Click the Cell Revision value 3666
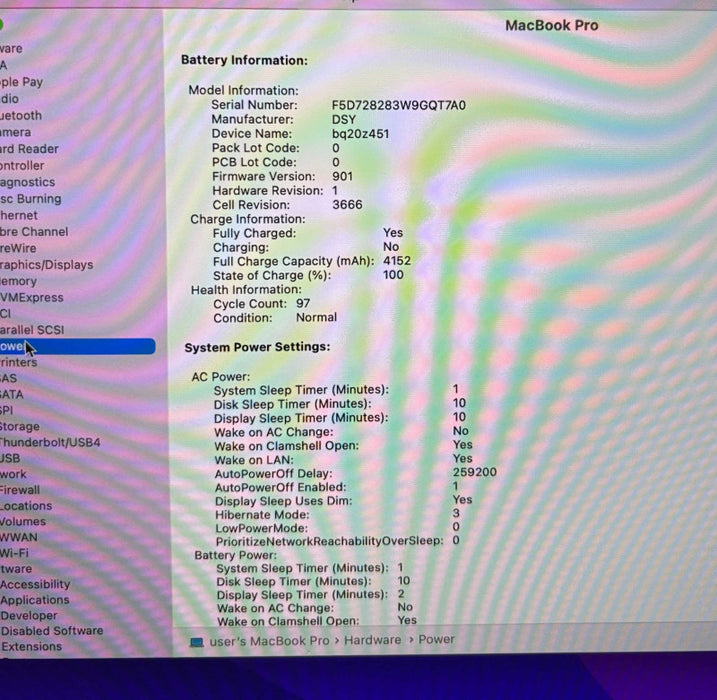The width and height of the screenshot is (717, 700). [x=347, y=204]
